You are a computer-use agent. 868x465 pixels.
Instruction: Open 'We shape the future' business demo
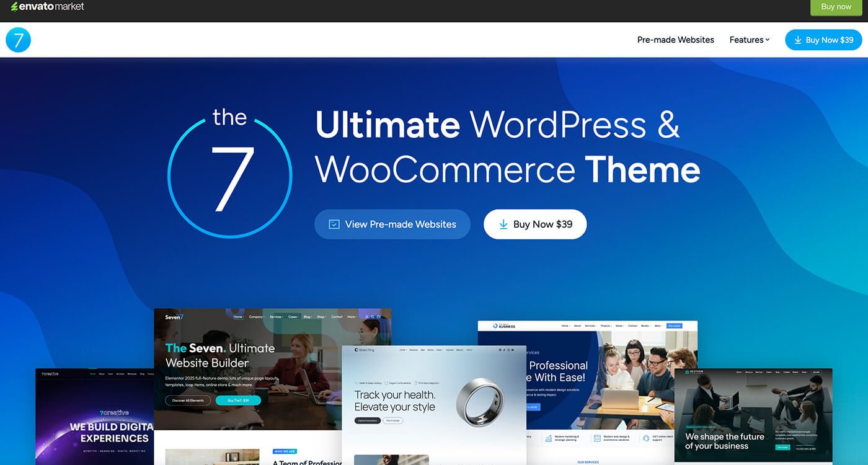click(x=753, y=415)
